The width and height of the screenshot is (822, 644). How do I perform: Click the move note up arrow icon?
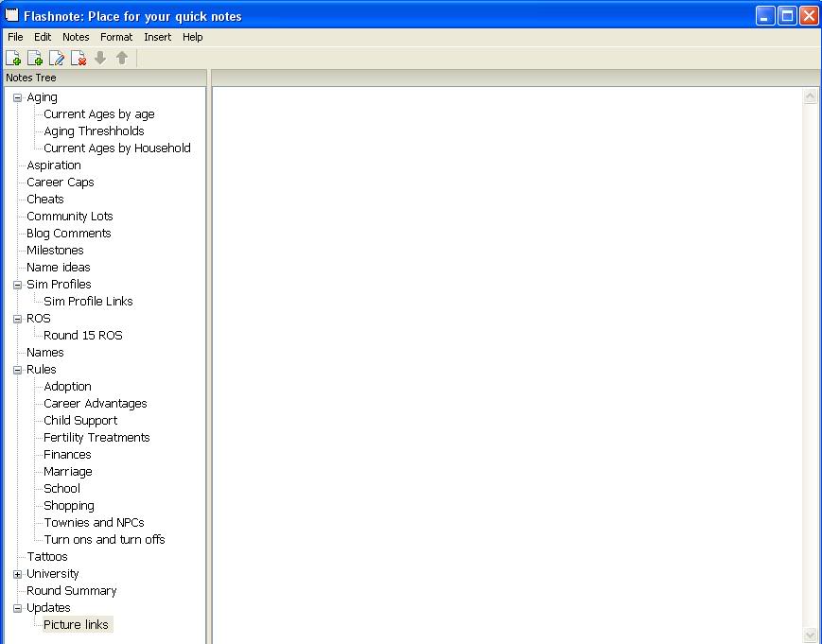122,58
